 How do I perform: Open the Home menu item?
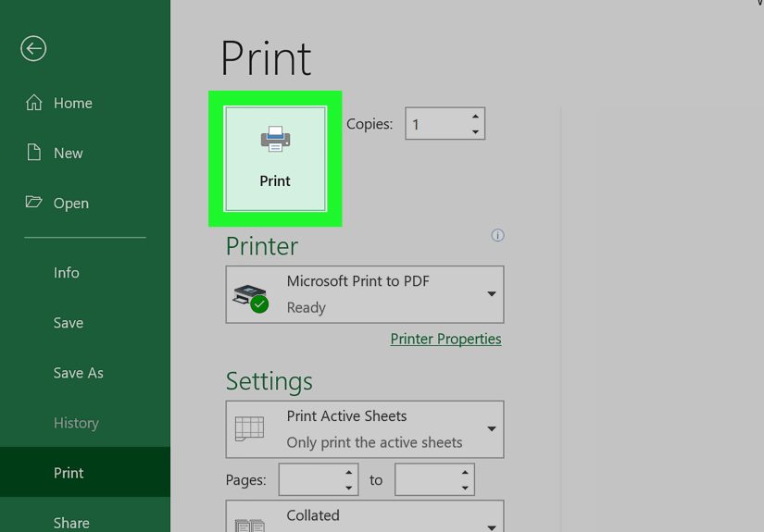(59, 103)
